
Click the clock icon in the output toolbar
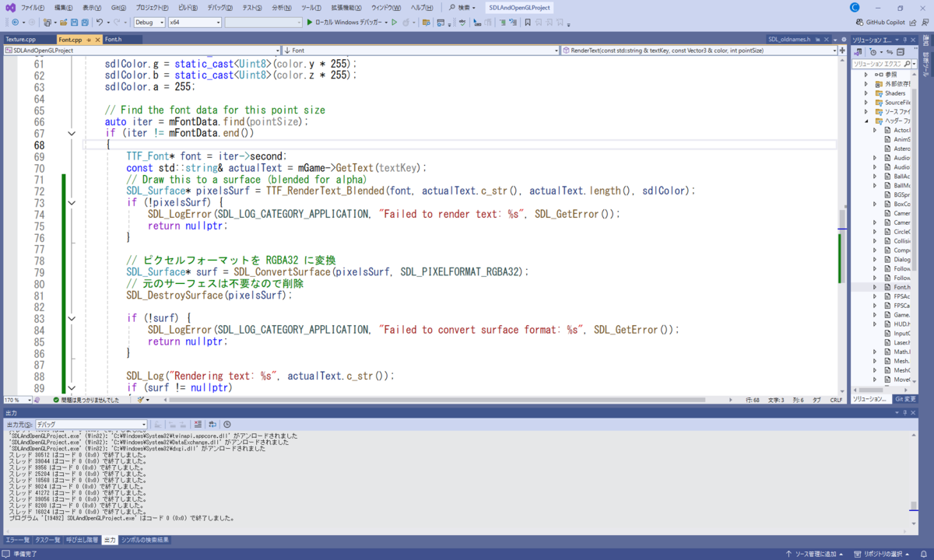(x=227, y=425)
